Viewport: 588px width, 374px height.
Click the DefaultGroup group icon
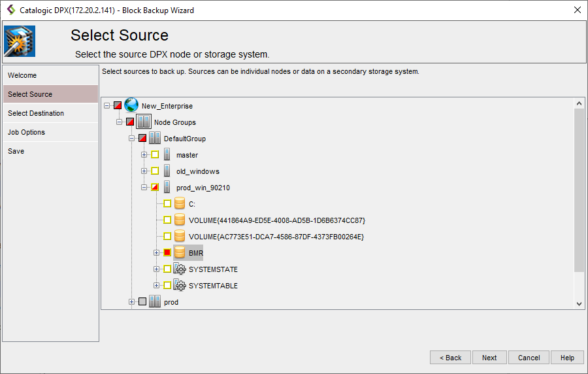click(155, 139)
